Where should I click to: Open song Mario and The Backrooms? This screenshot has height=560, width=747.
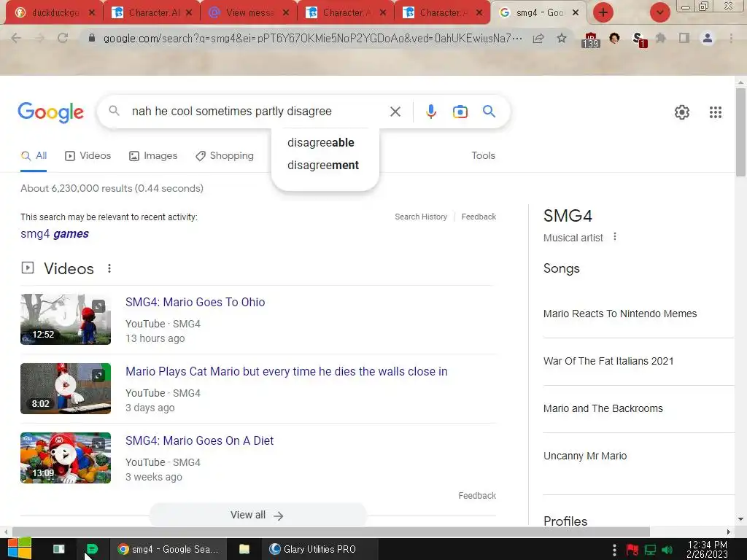click(x=603, y=408)
